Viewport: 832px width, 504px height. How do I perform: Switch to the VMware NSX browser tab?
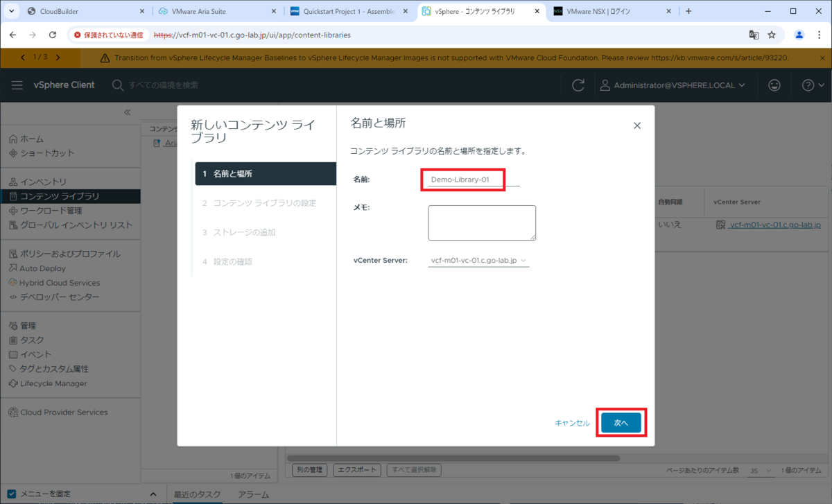(x=614, y=11)
